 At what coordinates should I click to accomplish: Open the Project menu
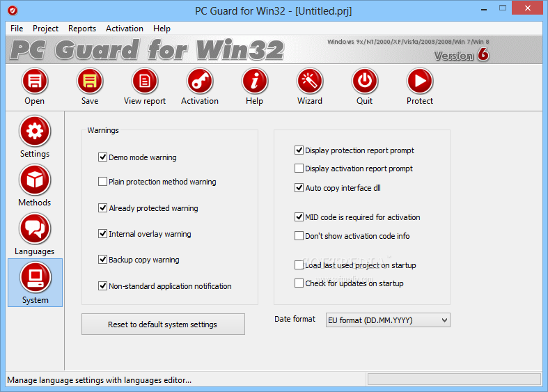(45, 29)
